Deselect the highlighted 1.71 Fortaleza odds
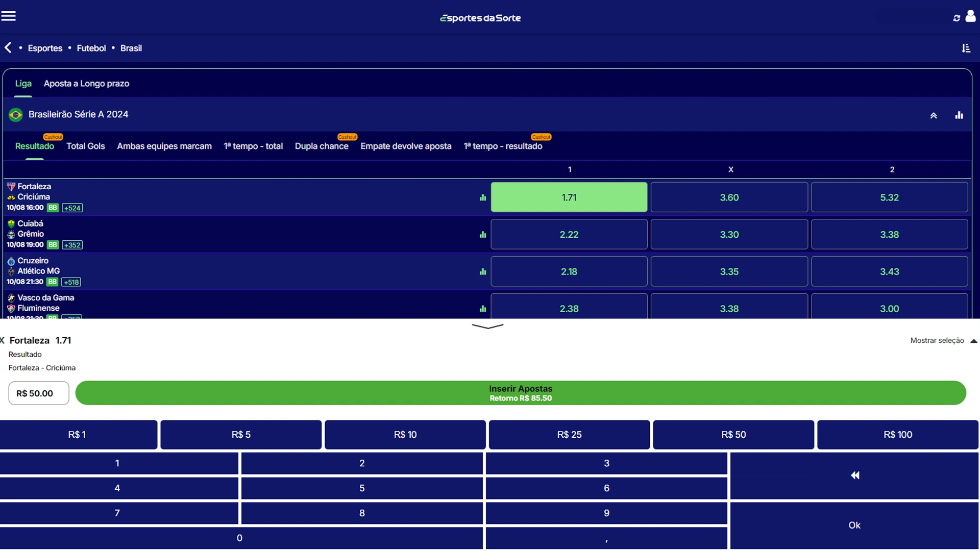The height and width of the screenshot is (551, 980). coord(569,197)
